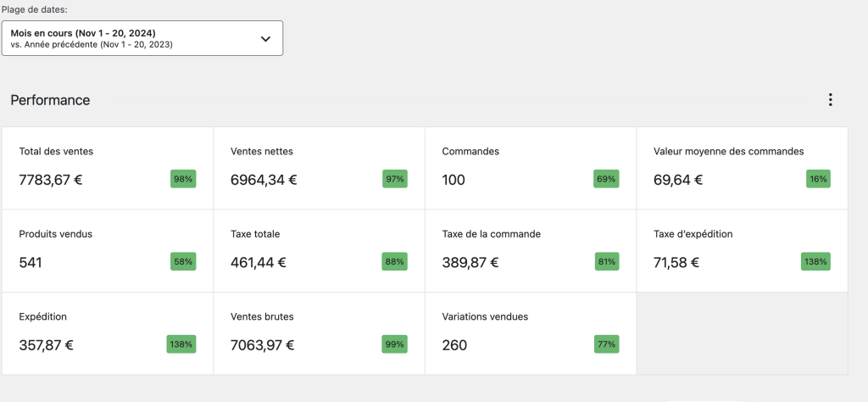
Task: Open Valeur moyenne des commandes card
Action: (742, 168)
